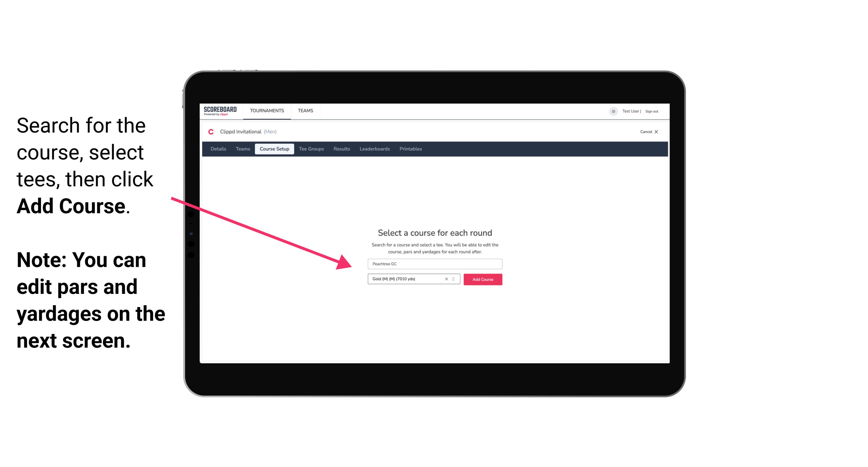
Task: Click the clear 'X' icon in tee dropdown
Action: tap(445, 279)
